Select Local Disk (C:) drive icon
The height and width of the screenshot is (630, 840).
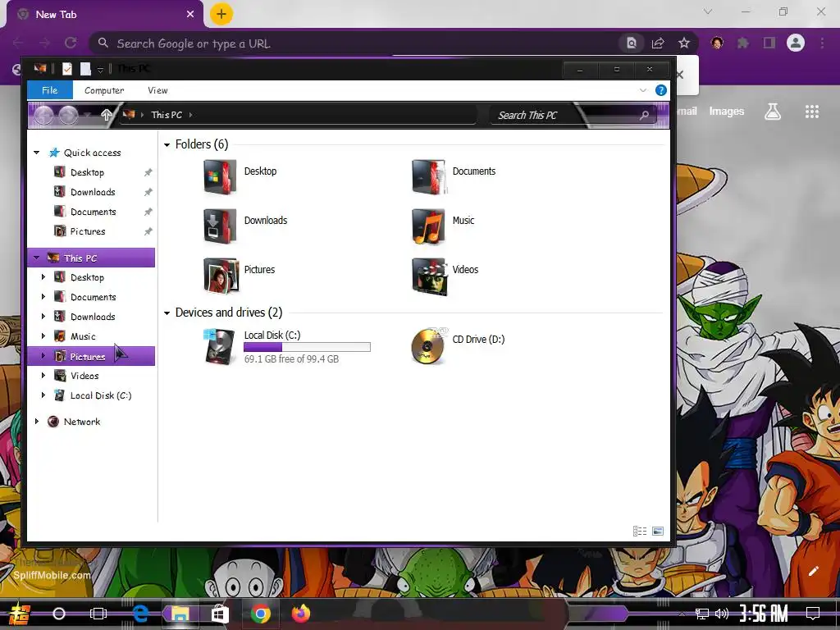(x=220, y=347)
